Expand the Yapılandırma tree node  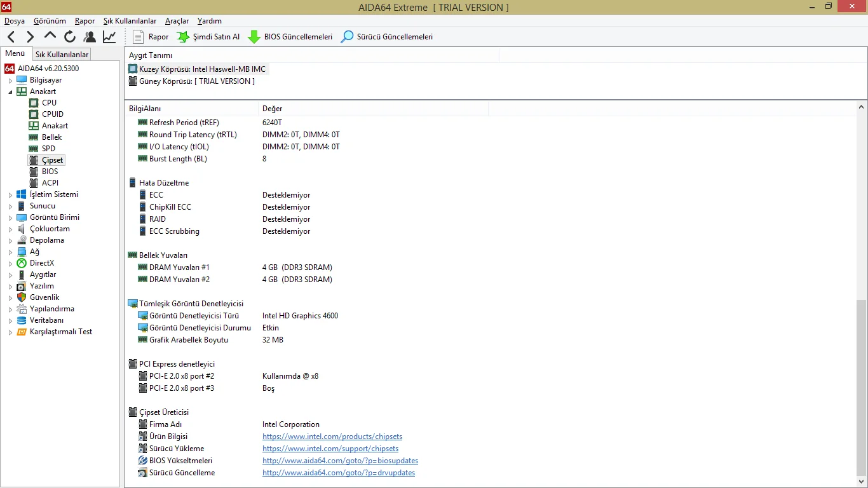(x=10, y=309)
